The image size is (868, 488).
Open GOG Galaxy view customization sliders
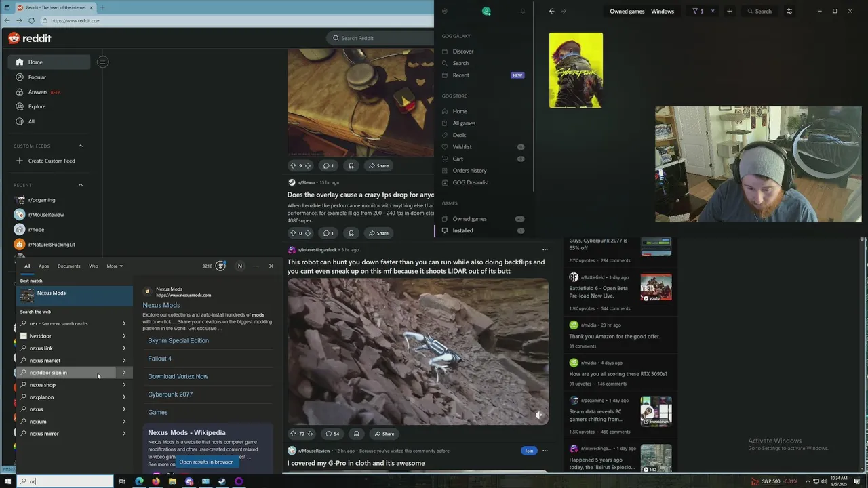click(789, 11)
